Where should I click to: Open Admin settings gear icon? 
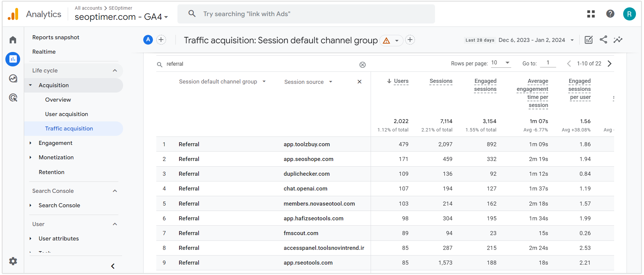pos(13,261)
